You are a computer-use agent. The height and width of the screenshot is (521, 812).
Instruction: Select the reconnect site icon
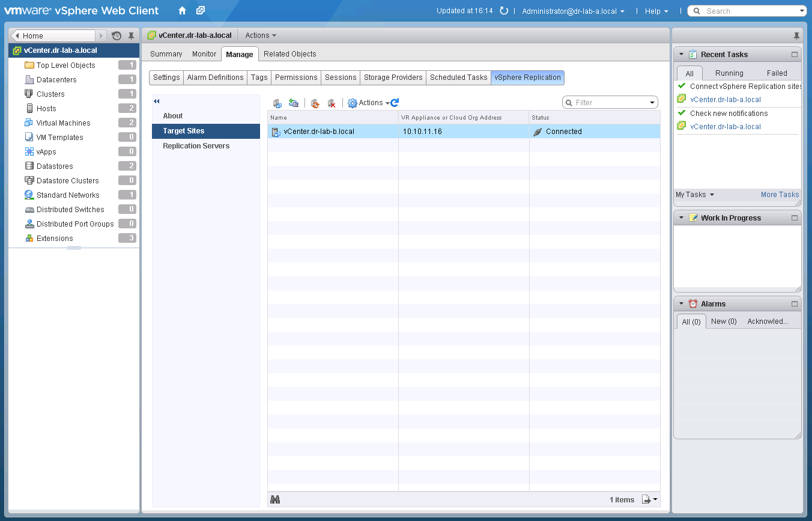315,103
